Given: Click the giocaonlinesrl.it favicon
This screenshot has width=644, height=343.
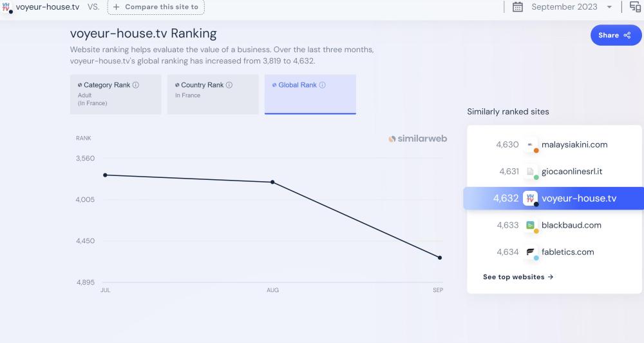Looking at the screenshot, I should pyautogui.click(x=531, y=171).
